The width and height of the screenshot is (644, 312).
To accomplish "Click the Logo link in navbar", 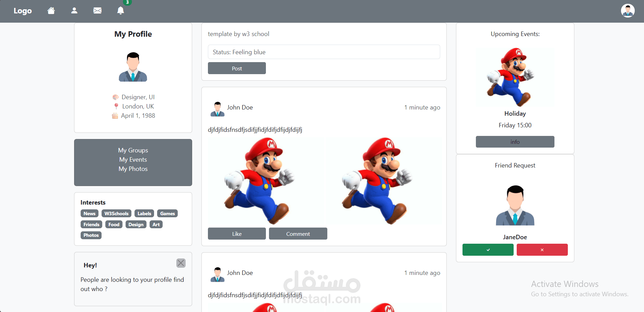I will coord(23,11).
